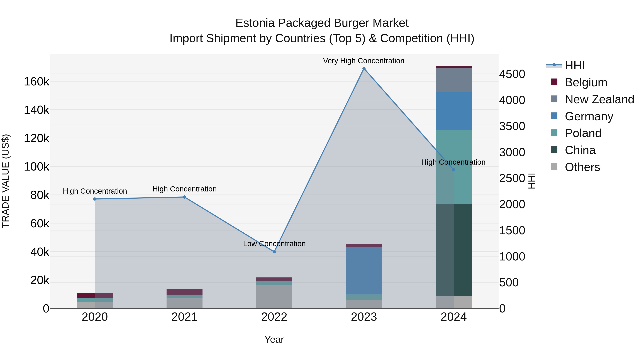The height and width of the screenshot is (362, 644).
Task: Click the Poland teal legend swatch
Action: [x=554, y=132]
